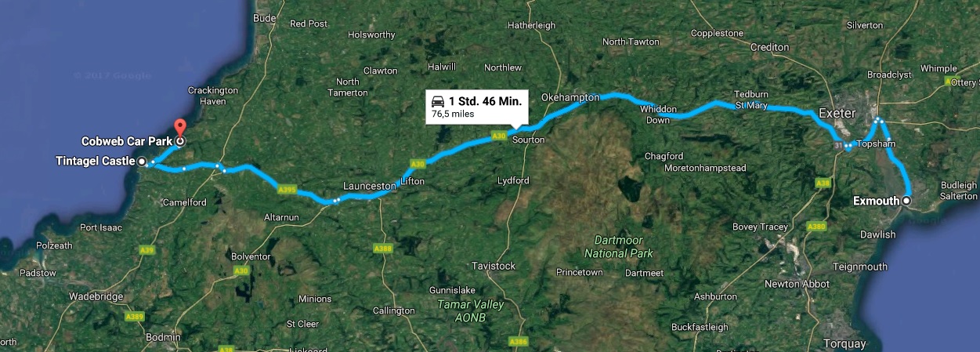Click the 76,5 miles distance text

click(453, 114)
